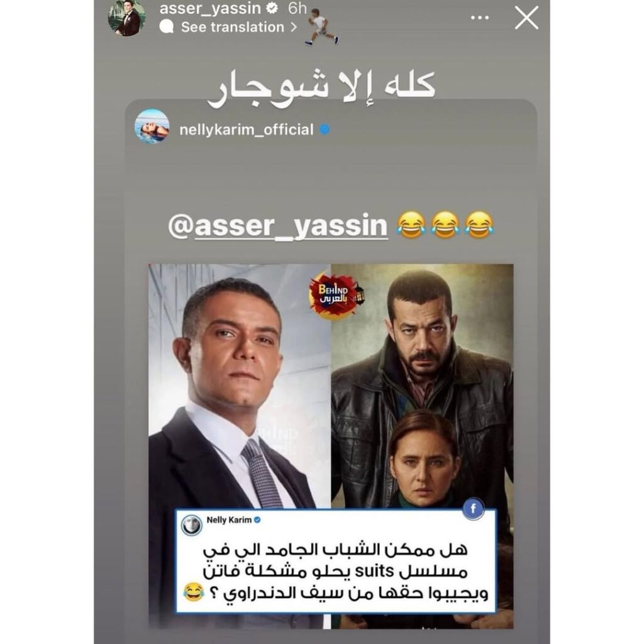Click the speech bubble translation icon
Image resolution: width=644 pixels, height=644 pixels.
pos(166,27)
